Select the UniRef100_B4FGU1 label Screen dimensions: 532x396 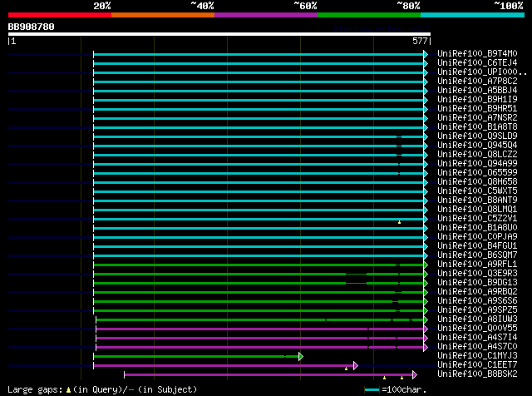(477, 246)
